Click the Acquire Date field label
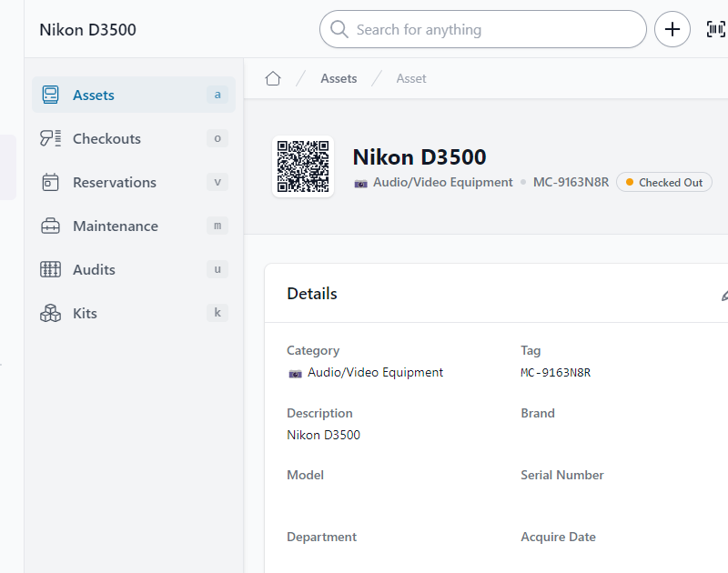The width and height of the screenshot is (728, 573). [558, 537]
